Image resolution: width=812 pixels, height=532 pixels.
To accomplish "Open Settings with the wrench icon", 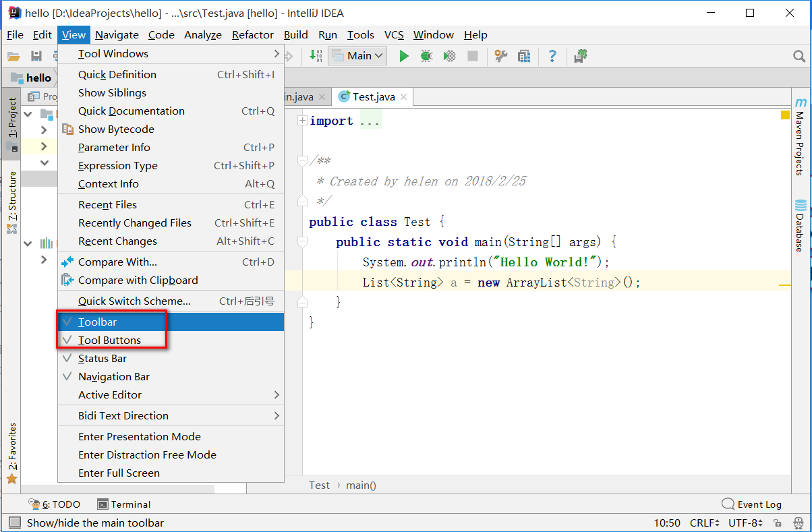I will coord(500,56).
